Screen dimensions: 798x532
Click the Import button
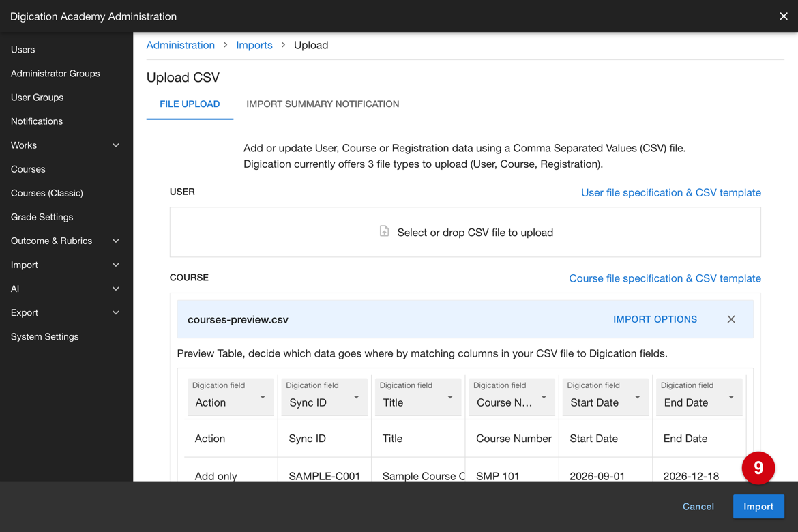click(758, 507)
